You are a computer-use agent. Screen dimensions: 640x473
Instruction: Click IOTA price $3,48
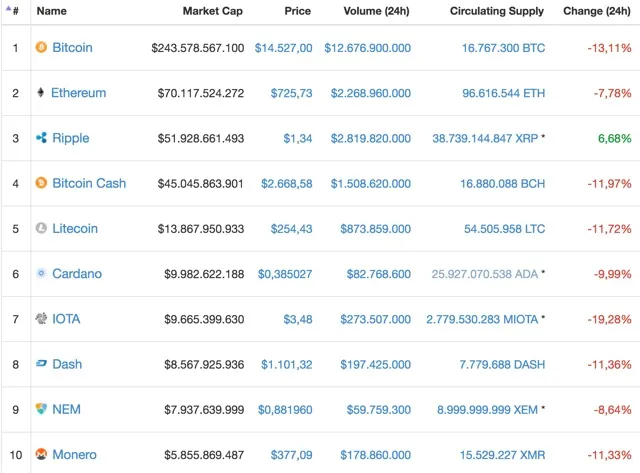[298, 320]
